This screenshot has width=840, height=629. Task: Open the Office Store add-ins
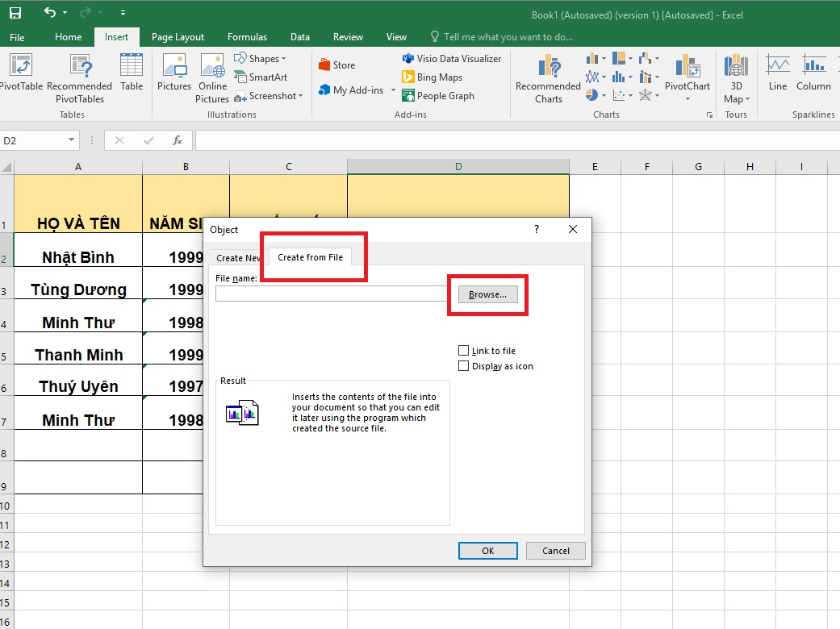point(337,65)
